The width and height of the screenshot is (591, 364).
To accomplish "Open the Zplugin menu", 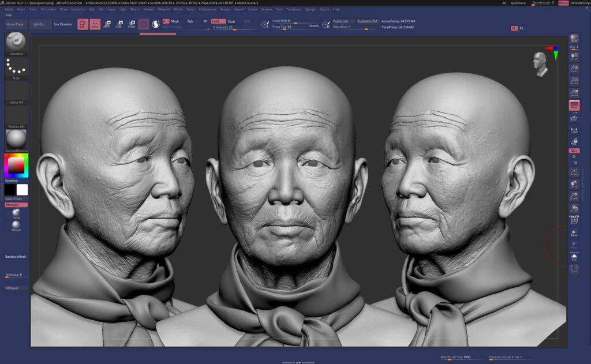I will click(x=310, y=9).
